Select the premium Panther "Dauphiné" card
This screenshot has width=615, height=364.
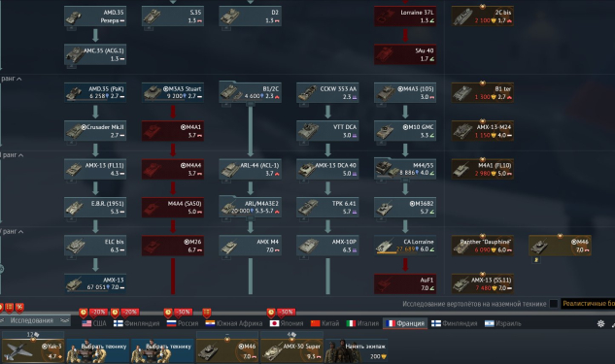[483, 246]
